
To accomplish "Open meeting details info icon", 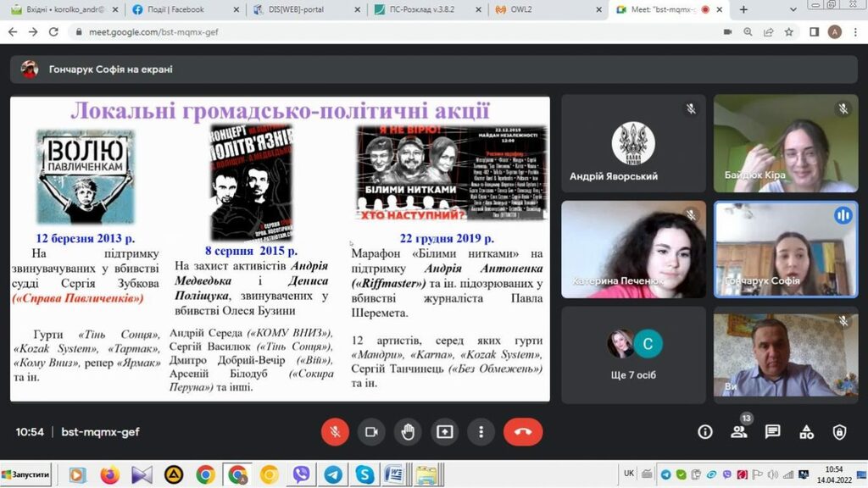I will pos(704,432).
